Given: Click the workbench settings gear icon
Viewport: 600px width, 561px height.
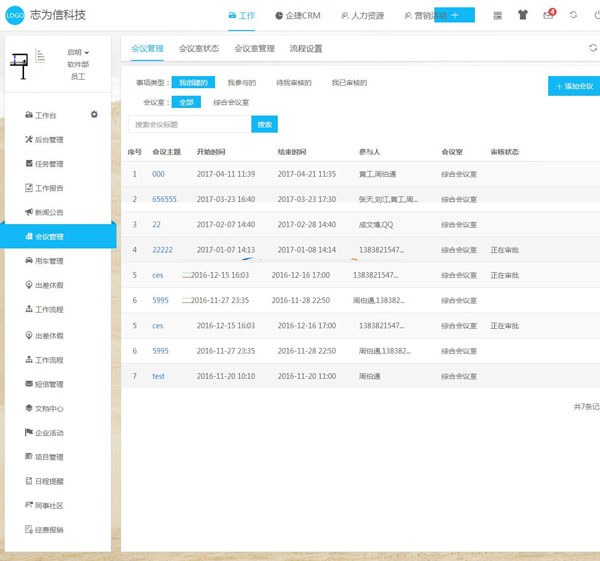Looking at the screenshot, I should tap(94, 115).
